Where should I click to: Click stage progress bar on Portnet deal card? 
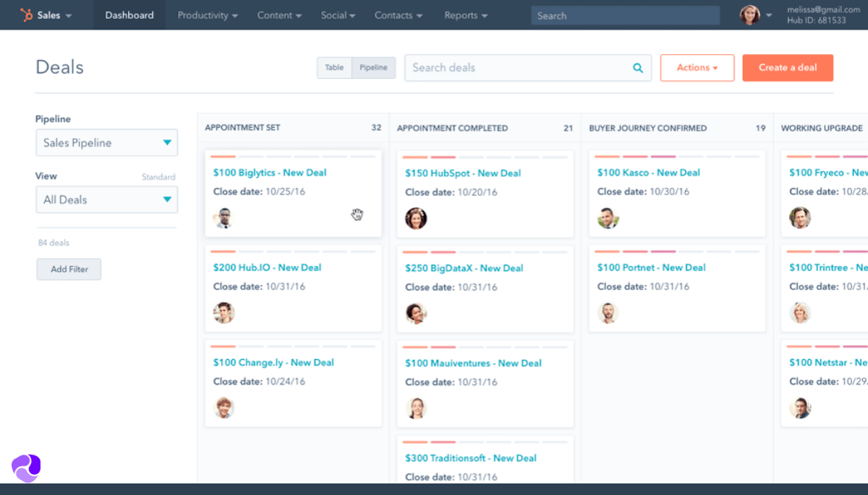coord(677,251)
